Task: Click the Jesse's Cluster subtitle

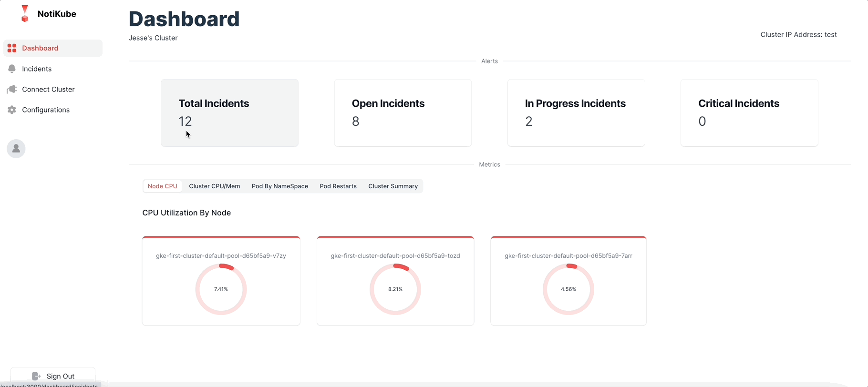Action: pyautogui.click(x=153, y=38)
